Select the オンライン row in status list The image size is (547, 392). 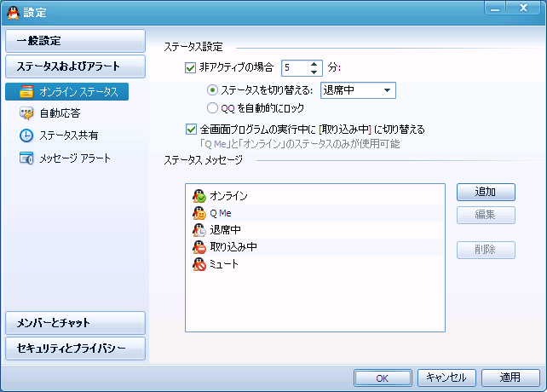pyautogui.click(x=315, y=196)
